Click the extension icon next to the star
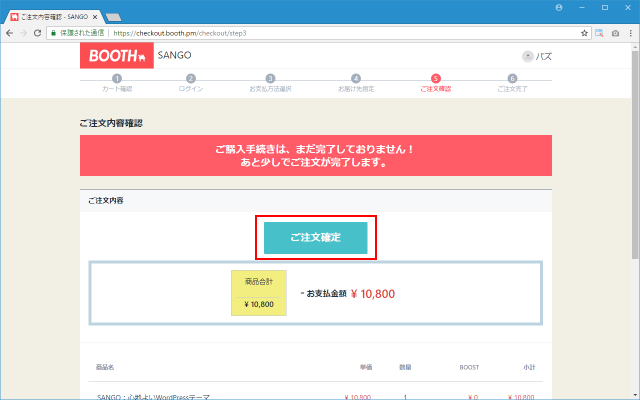640x400 pixels. pos(599,33)
